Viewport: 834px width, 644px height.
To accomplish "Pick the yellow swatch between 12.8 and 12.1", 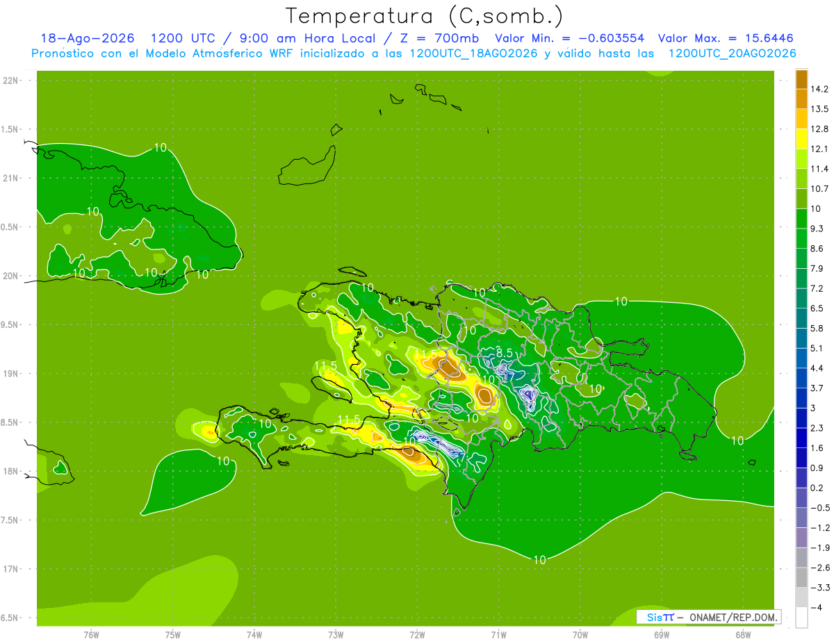I will tap(801, 139).
